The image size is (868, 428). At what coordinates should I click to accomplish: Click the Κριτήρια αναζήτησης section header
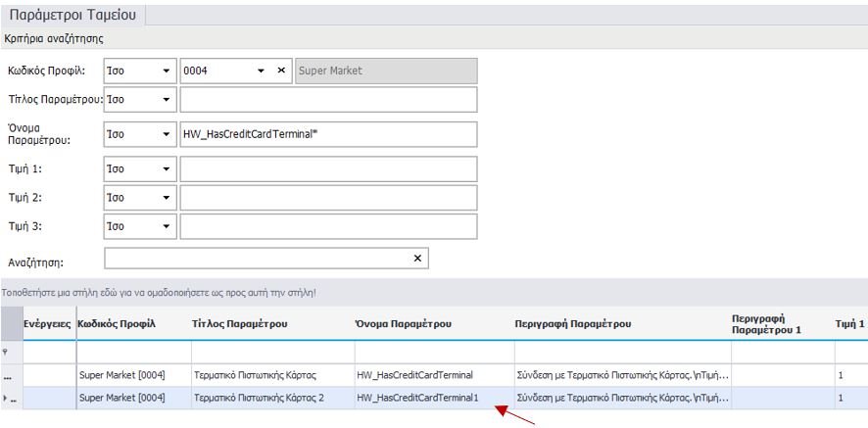(x=54, y=39)
